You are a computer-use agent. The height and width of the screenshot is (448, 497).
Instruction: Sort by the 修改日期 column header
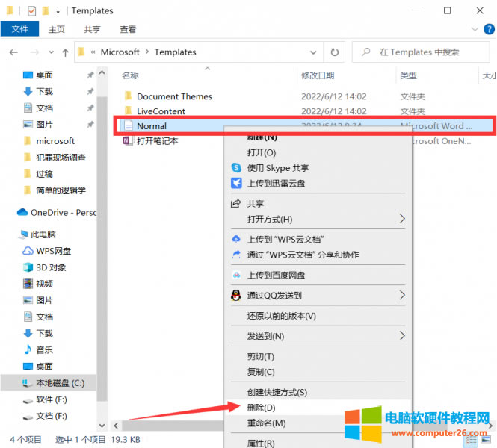[318, 75]
